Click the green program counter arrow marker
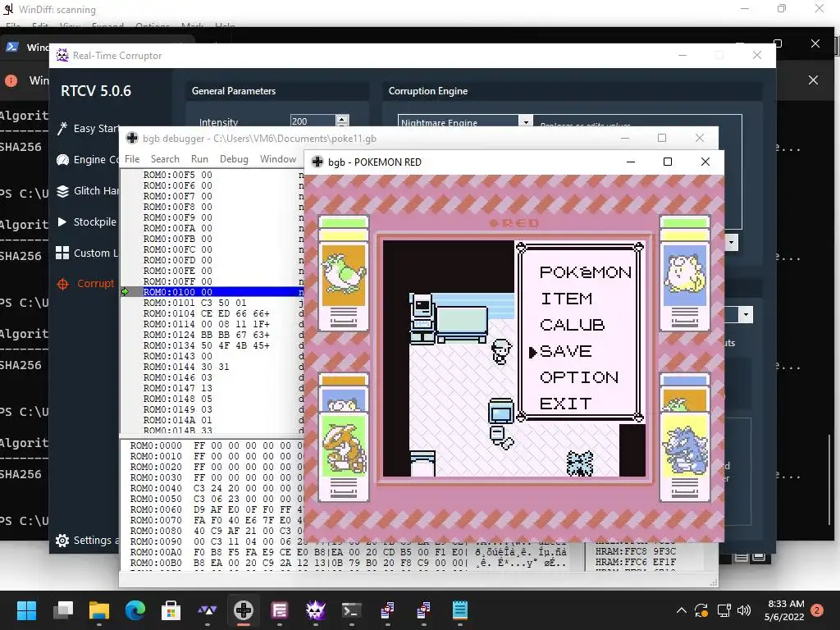Image resolution: width=840 pixels, height=630 pixels. coord(126,292)
